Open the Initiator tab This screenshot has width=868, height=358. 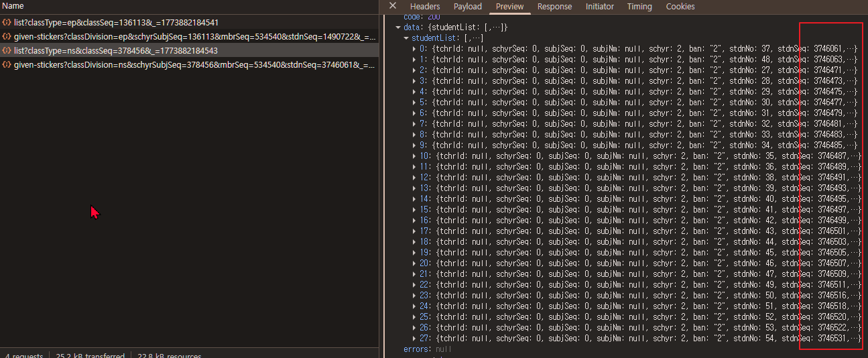click(x=599, y=7)
